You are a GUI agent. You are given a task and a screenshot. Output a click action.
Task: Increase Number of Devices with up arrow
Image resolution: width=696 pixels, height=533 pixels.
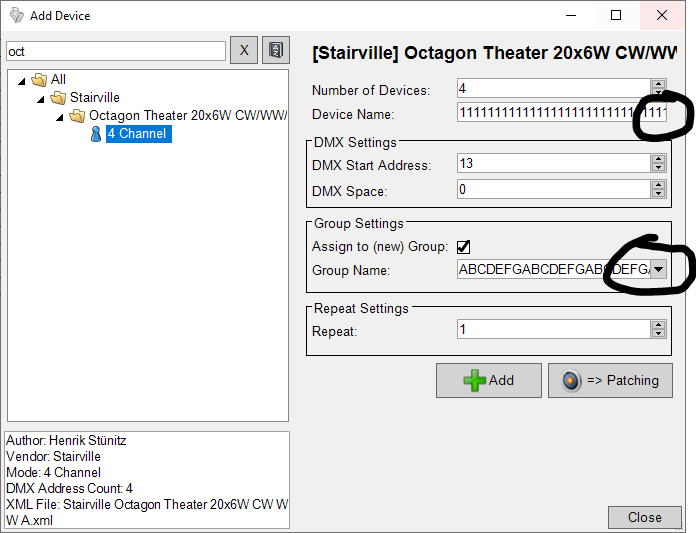tap(657, 84)
